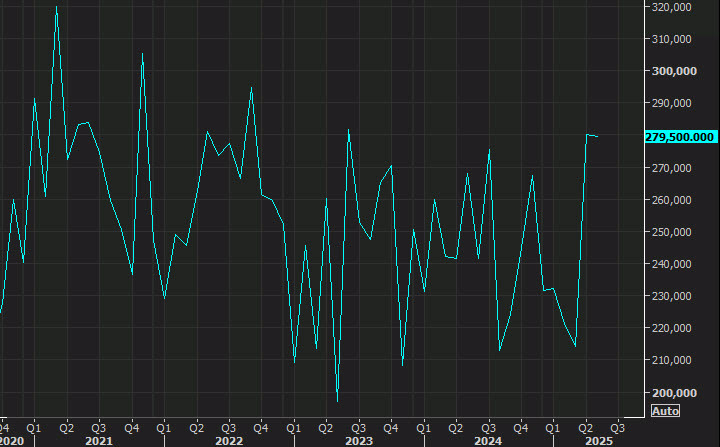The width and height of the screenshot is (720, 447).
Task: Click the 290,000 y-axis label
Action: pyautogui.click(x=671, y=103)
